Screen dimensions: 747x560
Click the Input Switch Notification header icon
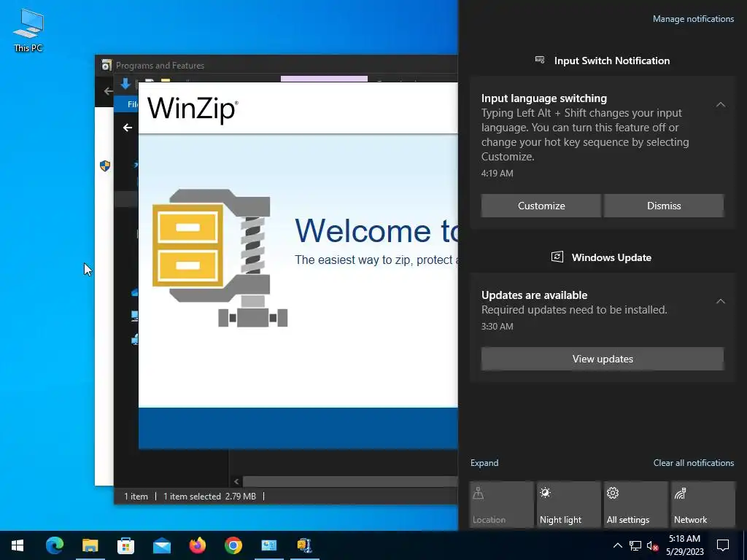click(x=540, y=60)
